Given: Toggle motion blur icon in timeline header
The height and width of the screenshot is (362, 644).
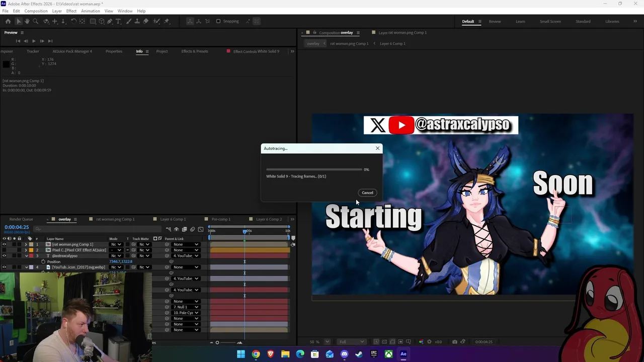Looking at the screenshot, I should (192, 229).
